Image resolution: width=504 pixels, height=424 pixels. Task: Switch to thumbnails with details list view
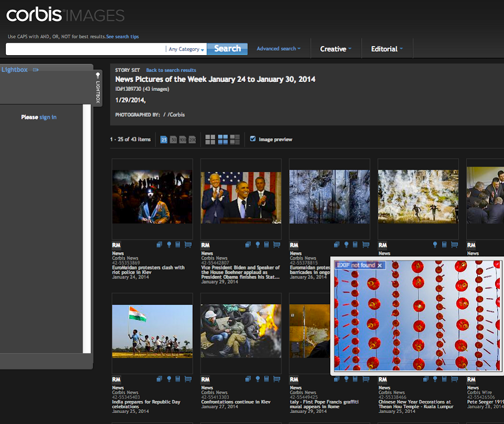235,140
